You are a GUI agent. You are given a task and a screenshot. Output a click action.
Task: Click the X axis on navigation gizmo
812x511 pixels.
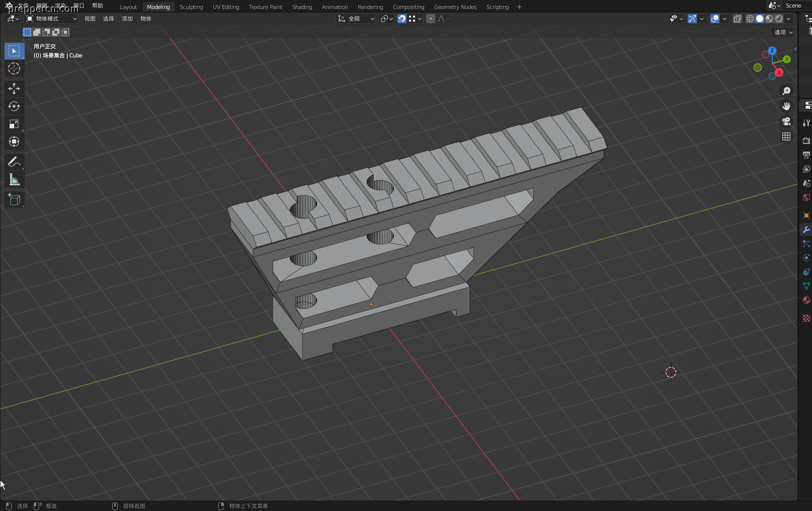click(x=779, y=72)
